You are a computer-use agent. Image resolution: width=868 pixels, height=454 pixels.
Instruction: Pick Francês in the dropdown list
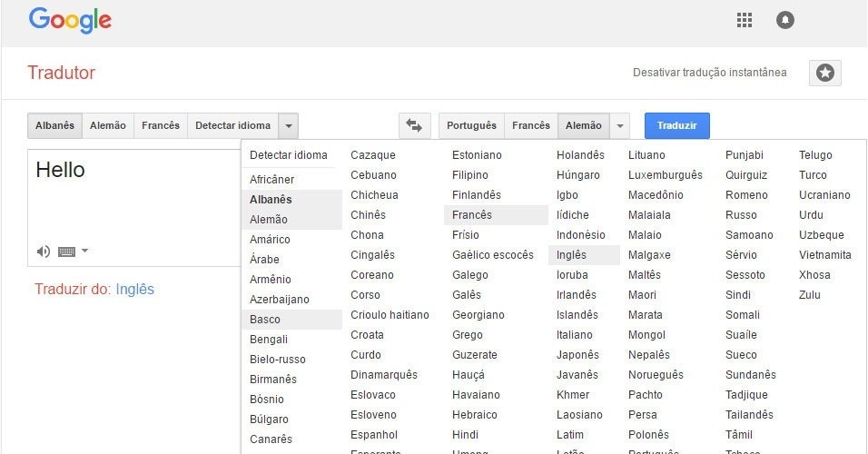(x=496, y=215)
